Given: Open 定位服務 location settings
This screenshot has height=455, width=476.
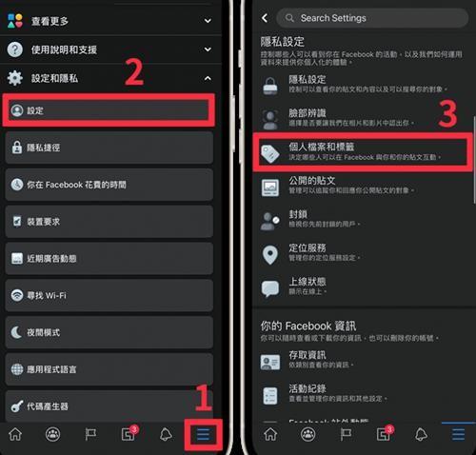Looking at the screenshot, I should [363, 253].
